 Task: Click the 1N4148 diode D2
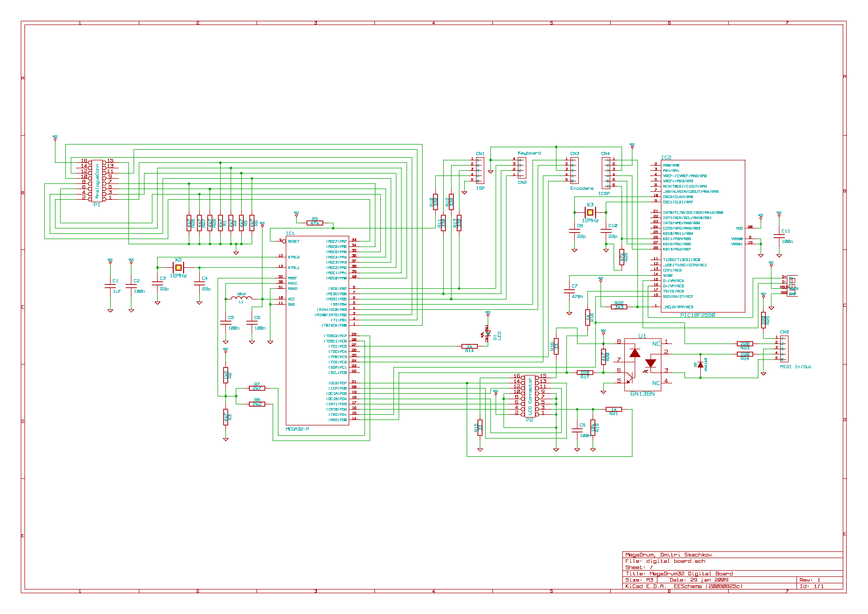tap(700, 365)
